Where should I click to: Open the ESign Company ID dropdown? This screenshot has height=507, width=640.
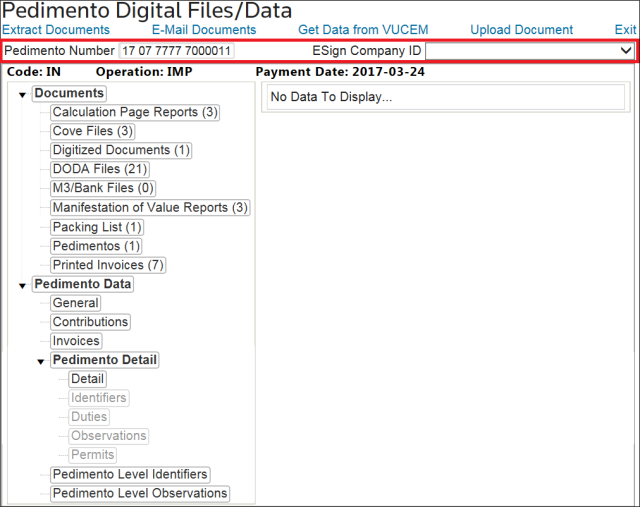[x=530, y=51]
